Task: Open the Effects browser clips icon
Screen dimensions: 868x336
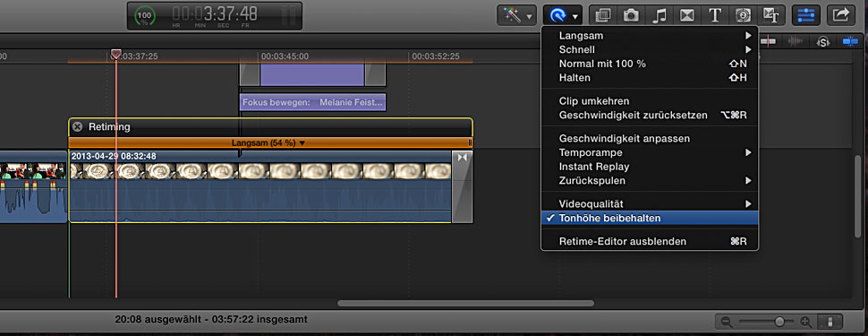Action: tap(602, 15)
